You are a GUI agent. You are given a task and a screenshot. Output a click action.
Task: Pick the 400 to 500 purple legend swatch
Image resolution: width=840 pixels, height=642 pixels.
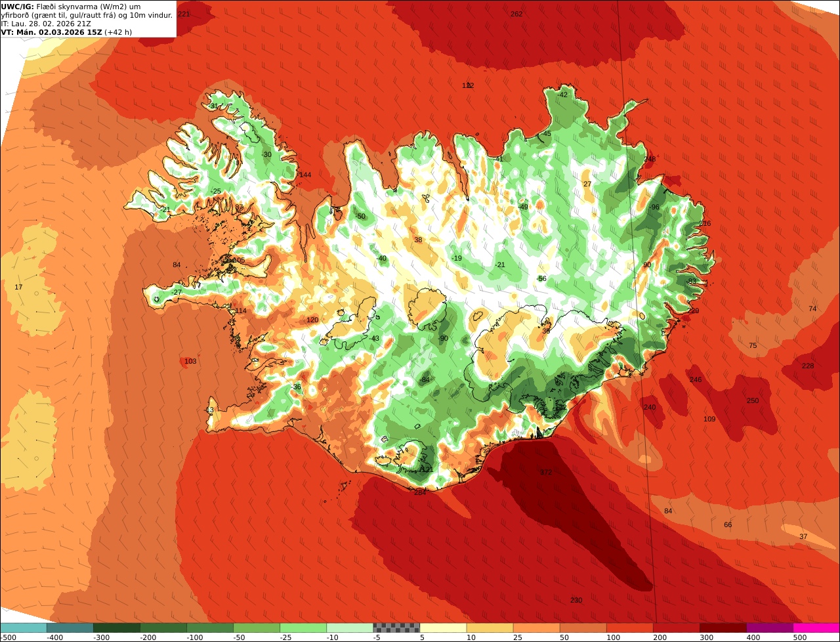pyautogui.click(x=769, y=628)
